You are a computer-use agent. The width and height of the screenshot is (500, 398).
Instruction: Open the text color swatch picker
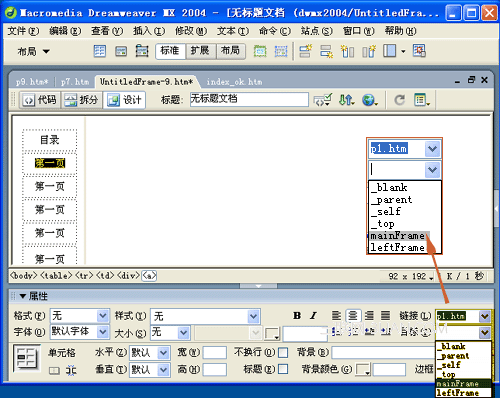tap(272, 334)
